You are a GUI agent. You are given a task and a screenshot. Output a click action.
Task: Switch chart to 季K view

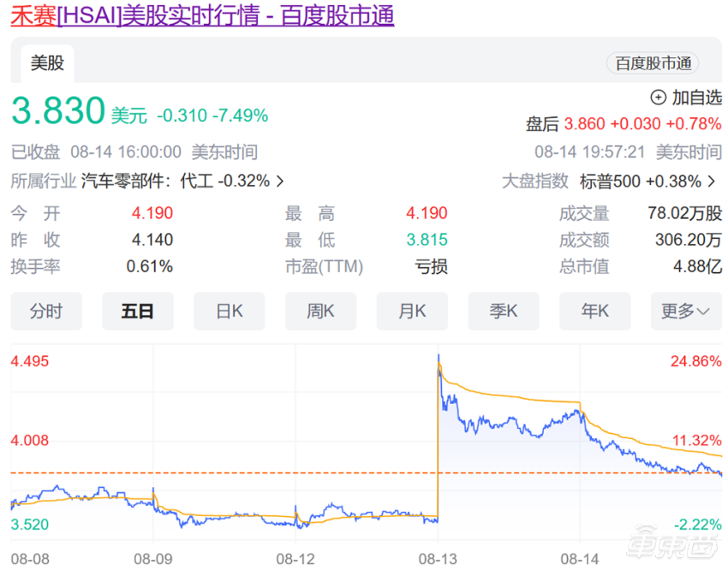point(504,312)
